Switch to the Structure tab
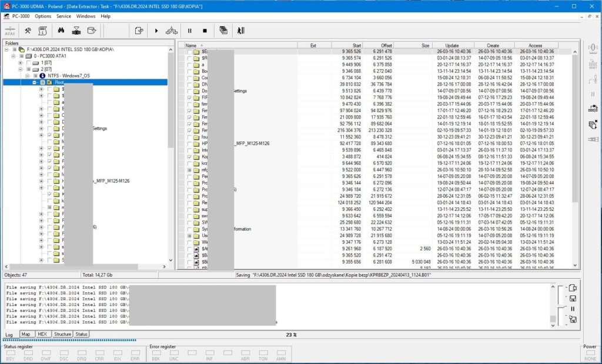 pos(62,334)
